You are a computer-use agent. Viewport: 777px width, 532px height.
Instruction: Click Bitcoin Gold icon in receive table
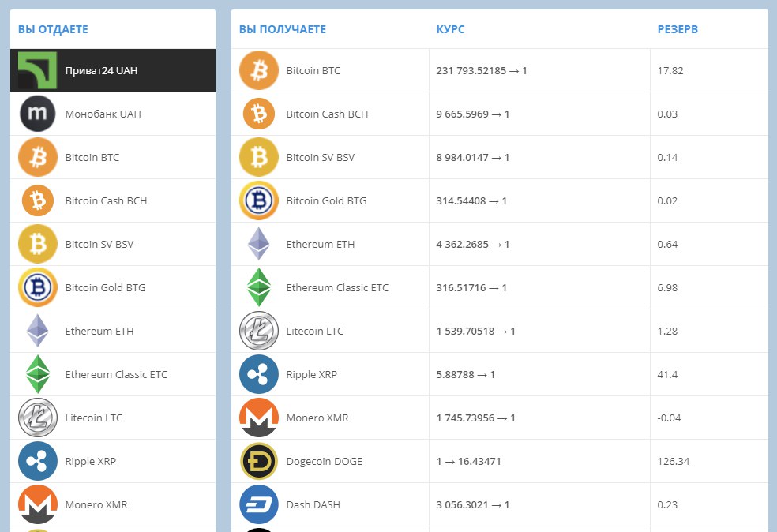259,200
